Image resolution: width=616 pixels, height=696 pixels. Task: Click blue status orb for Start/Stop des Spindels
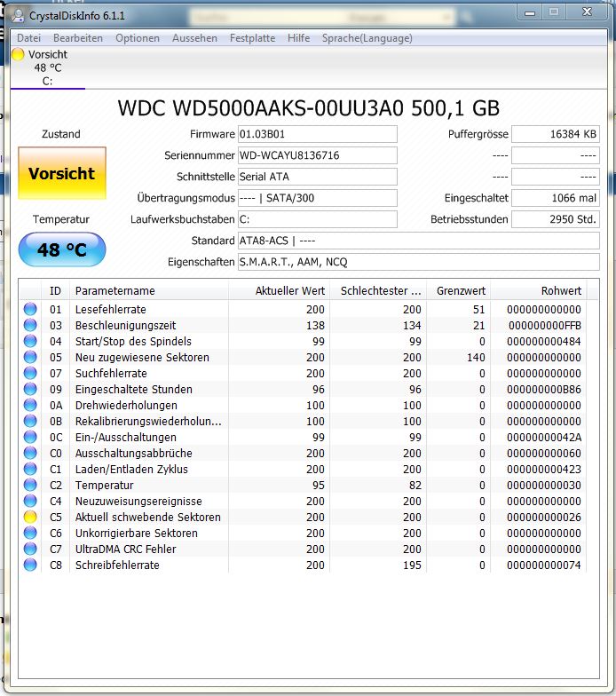(x=30, y=341)
